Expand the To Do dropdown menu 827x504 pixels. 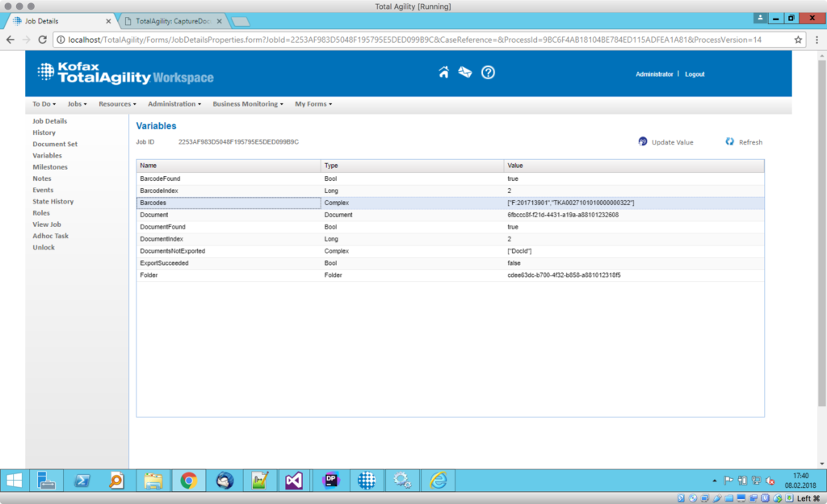tap(44, 104)
